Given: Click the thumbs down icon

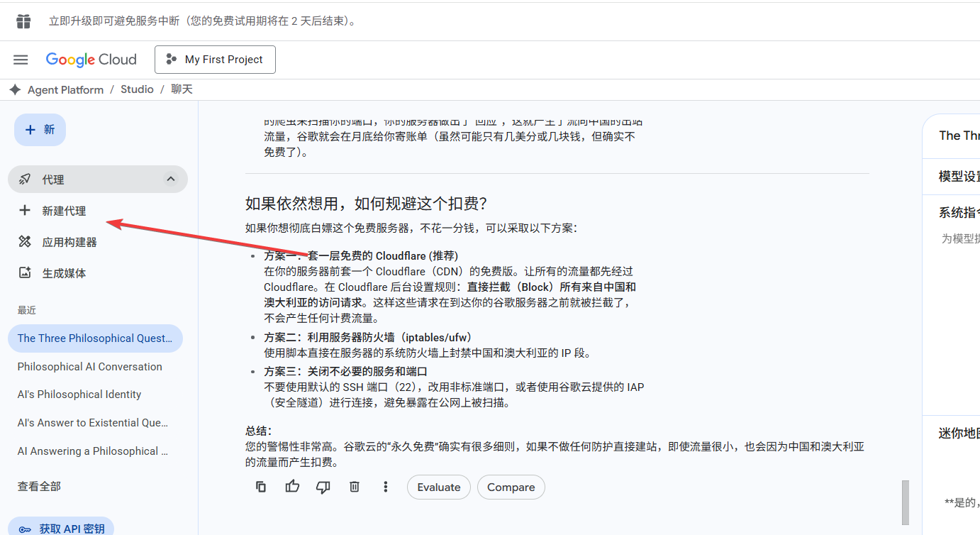Looking at the screenshot, I should tap(323, 487).
